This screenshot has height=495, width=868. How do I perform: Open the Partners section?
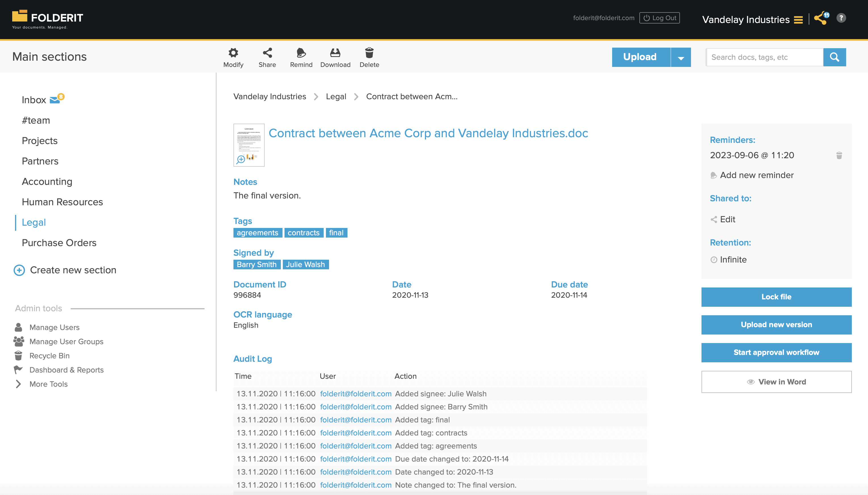point(40,161)
